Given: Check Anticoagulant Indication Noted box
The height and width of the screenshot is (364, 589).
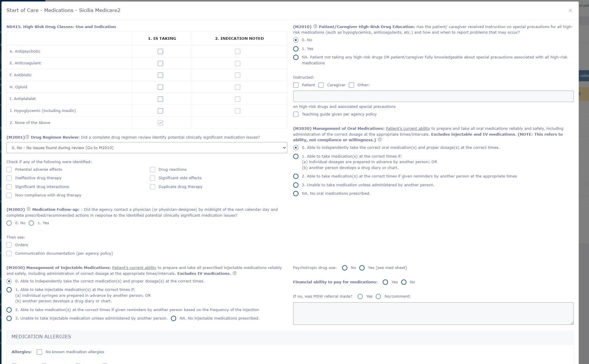Looking at the screenshot, I should pos(238,63).
